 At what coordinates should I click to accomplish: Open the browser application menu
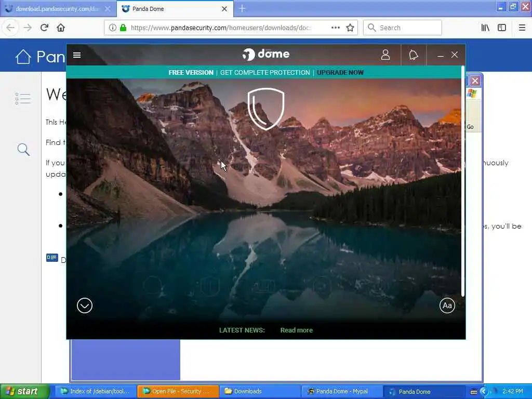pos(522,28)
